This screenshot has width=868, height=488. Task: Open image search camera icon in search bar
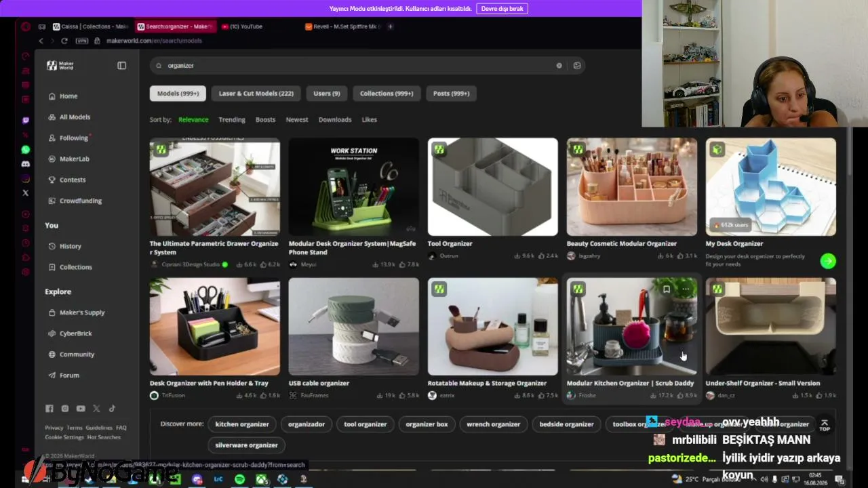point(577,66)
